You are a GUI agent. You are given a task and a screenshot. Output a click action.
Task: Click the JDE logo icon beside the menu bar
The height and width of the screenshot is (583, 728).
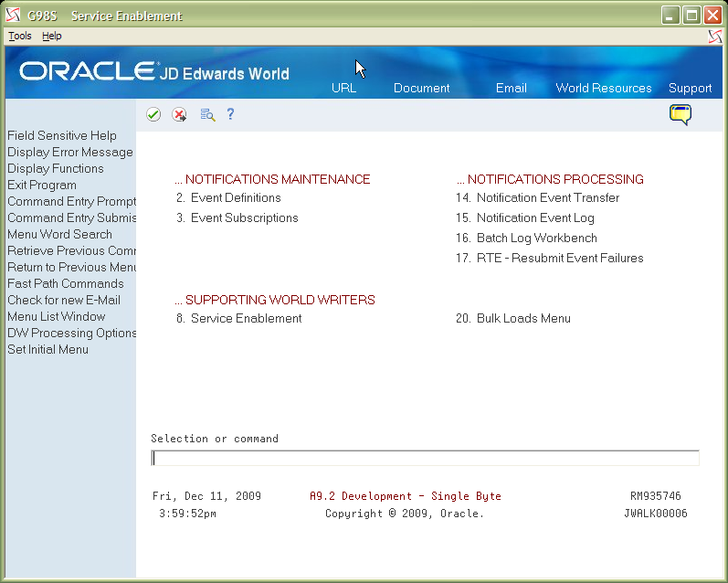pyautogui.click(x=715, y=37)
